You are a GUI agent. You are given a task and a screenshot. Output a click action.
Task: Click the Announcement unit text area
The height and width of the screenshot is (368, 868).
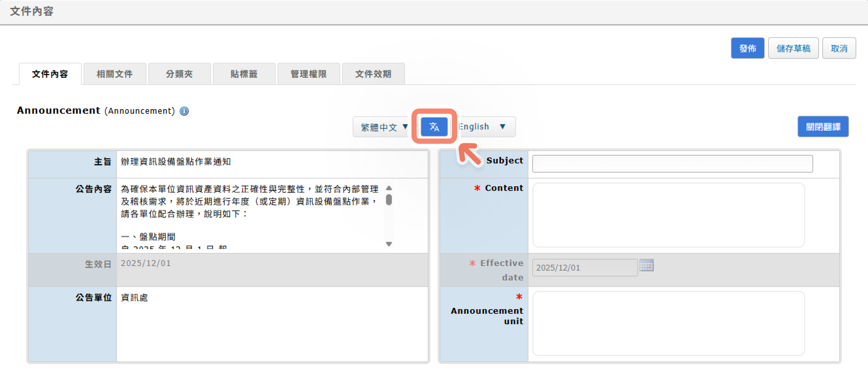[668, 323]
